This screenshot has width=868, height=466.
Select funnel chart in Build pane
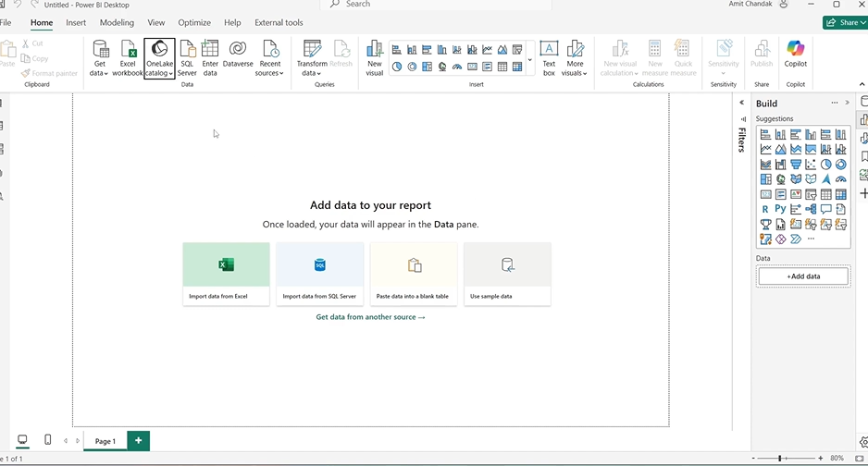coord(796,165)
